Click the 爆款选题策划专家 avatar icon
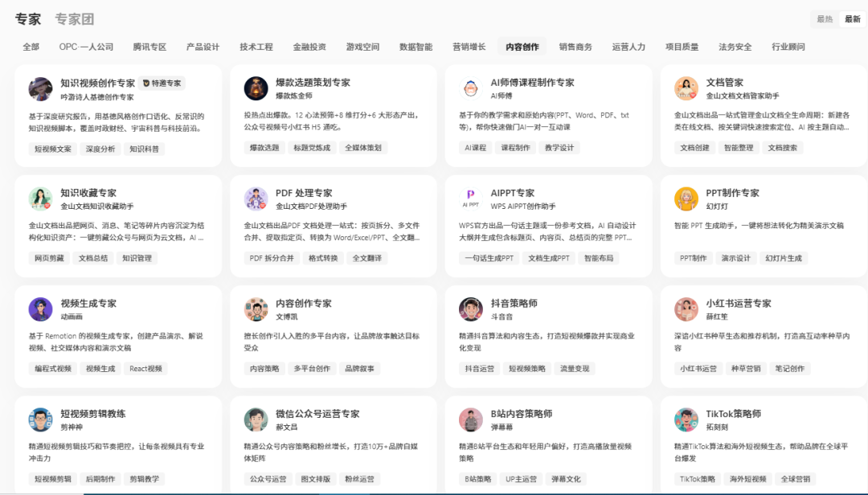The width and height of the screenshot is (868, 495). pos(256,88)
